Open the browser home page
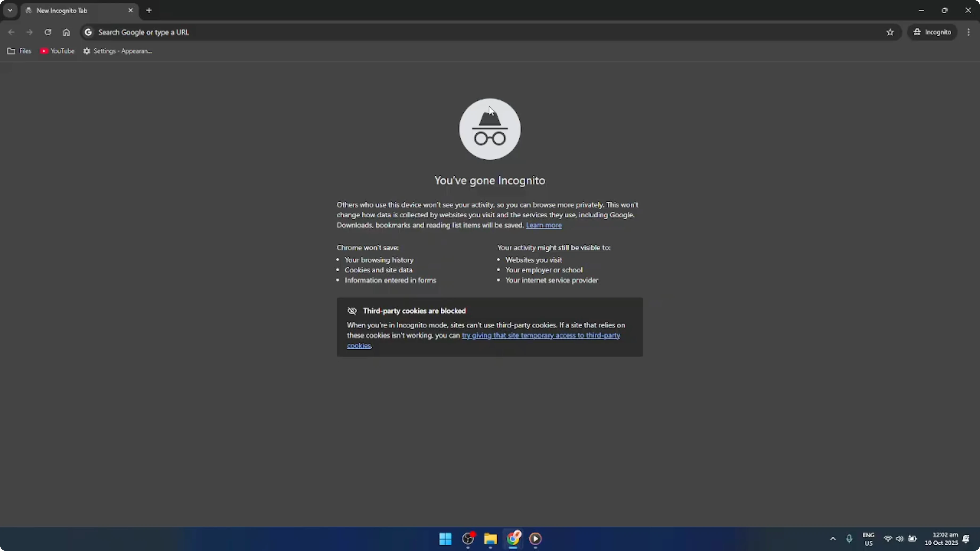This screenshot has height=551, width=980. (66, 32)
